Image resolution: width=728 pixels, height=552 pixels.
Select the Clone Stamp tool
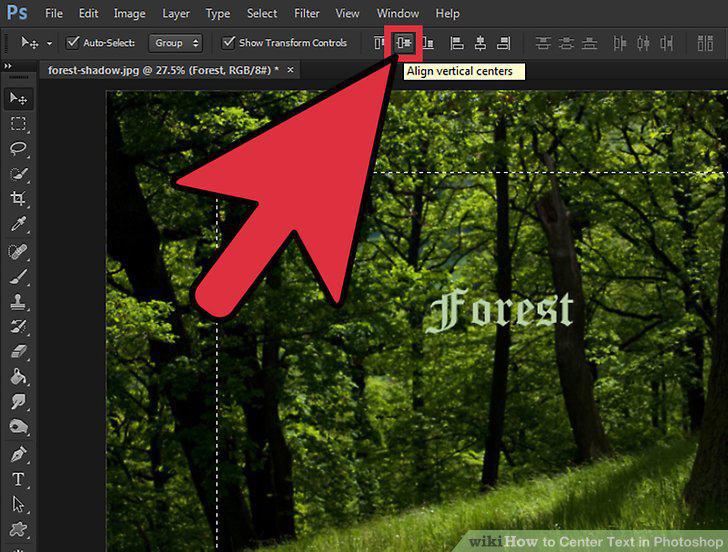[19, 302]
